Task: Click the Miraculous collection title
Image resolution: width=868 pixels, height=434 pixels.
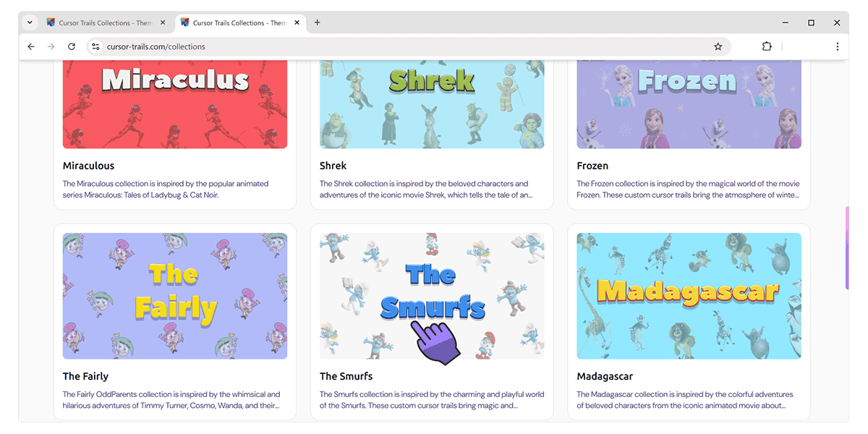Action: [x=88, y=166]
